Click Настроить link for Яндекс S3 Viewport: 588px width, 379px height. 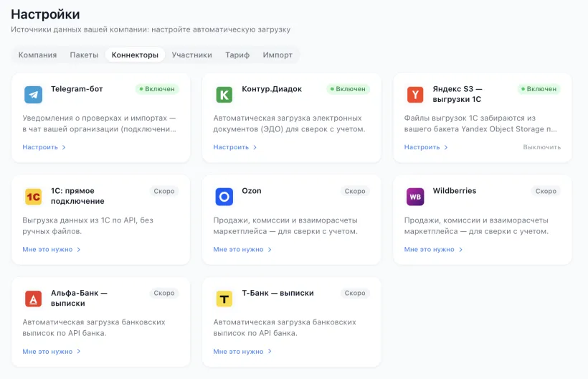click(x=426, y=147)
